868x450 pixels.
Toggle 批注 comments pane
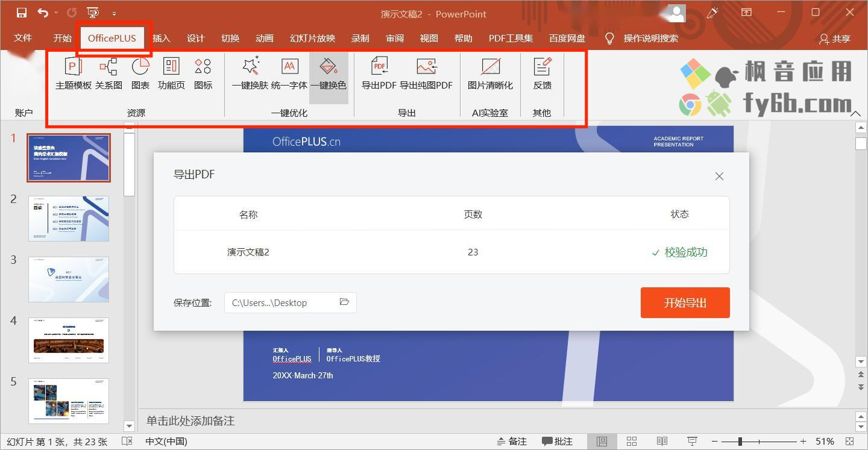557,442
